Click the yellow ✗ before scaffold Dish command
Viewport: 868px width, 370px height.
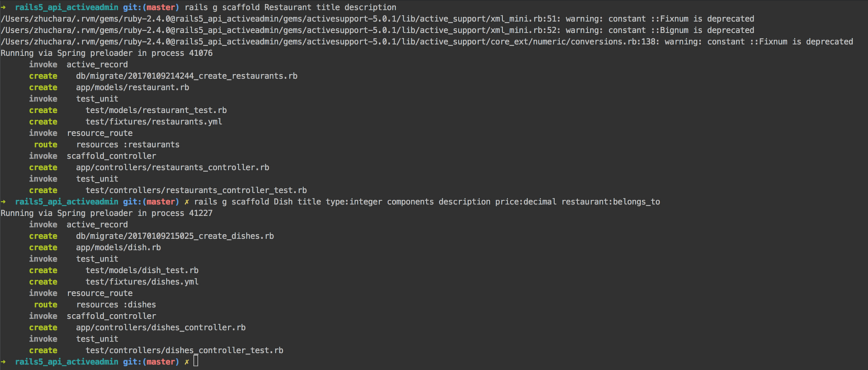click(187, 202)
